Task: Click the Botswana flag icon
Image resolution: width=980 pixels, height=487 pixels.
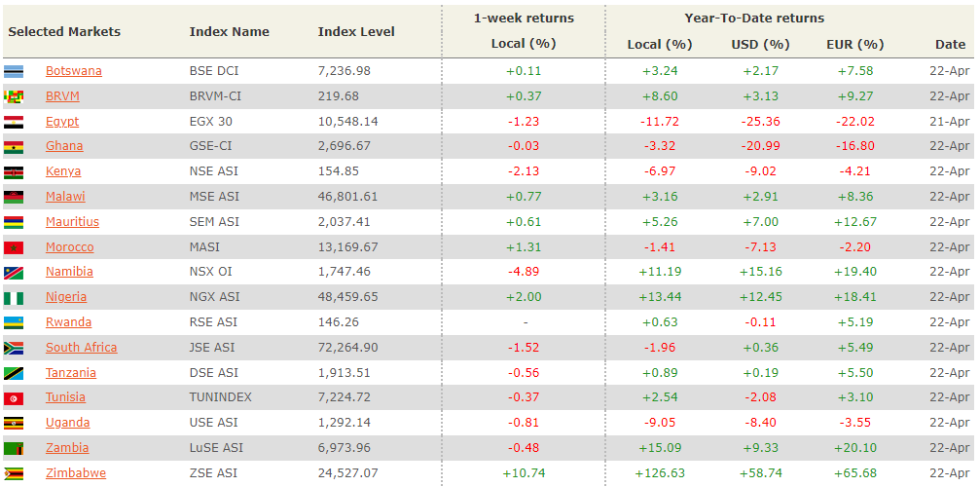Action: (14, 71)
